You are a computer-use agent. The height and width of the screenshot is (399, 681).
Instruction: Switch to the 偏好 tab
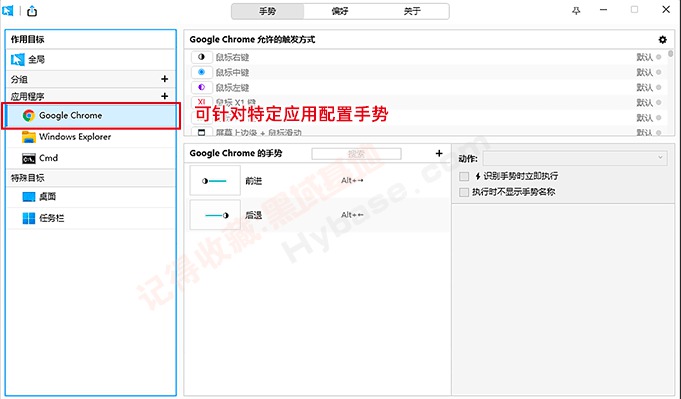click(340, 11)
